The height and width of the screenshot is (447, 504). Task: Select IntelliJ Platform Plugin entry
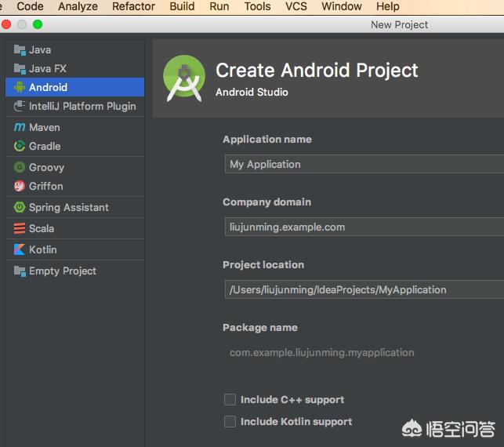(75, 106)
